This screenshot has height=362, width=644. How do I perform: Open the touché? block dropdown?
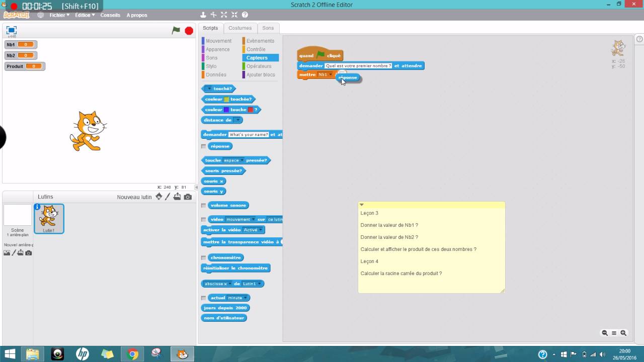click(x=209, y=88)
